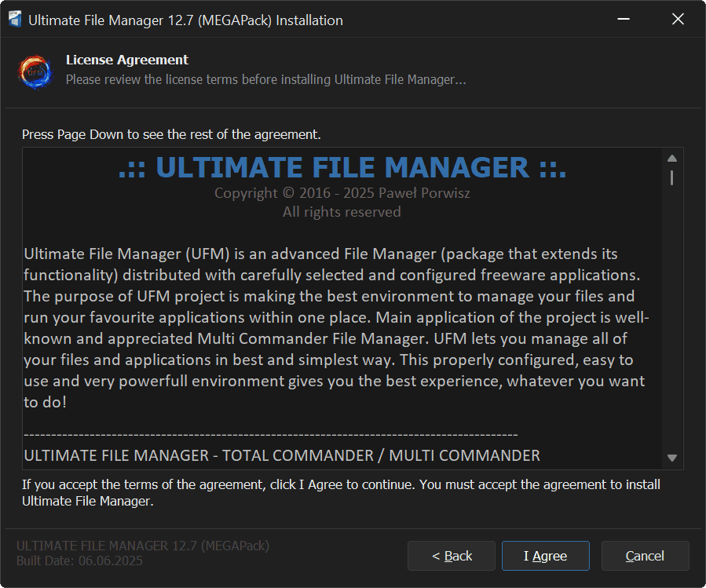Click the blue ULTIMATE FILE MANAGER heading
Image resolution: width=706 pixels, height=588 pixels.
click(342, 167)
